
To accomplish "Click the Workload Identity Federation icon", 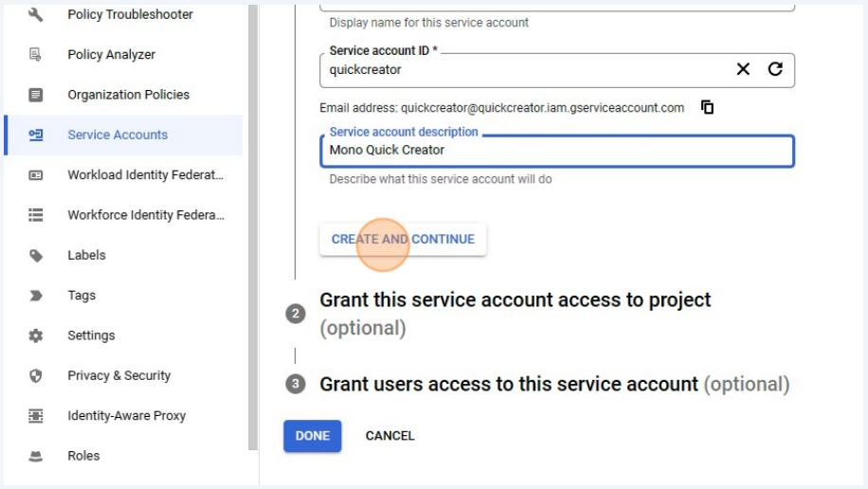I will 35,175.
